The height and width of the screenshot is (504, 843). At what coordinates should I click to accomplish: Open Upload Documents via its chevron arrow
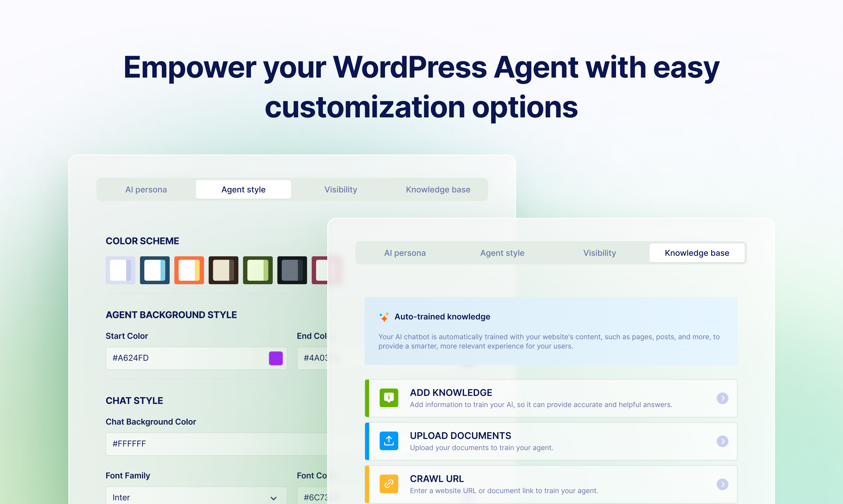point(722,441)
